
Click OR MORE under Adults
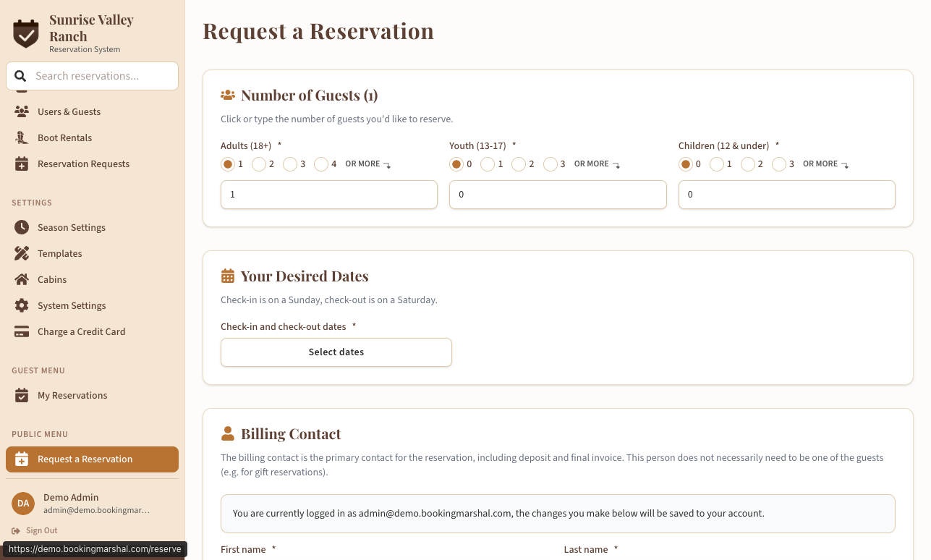368,164
